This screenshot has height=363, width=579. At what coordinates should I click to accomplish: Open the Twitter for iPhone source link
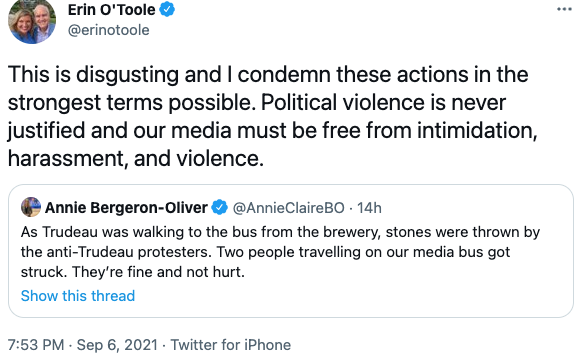pyautogui.click(x=230, y=345)
